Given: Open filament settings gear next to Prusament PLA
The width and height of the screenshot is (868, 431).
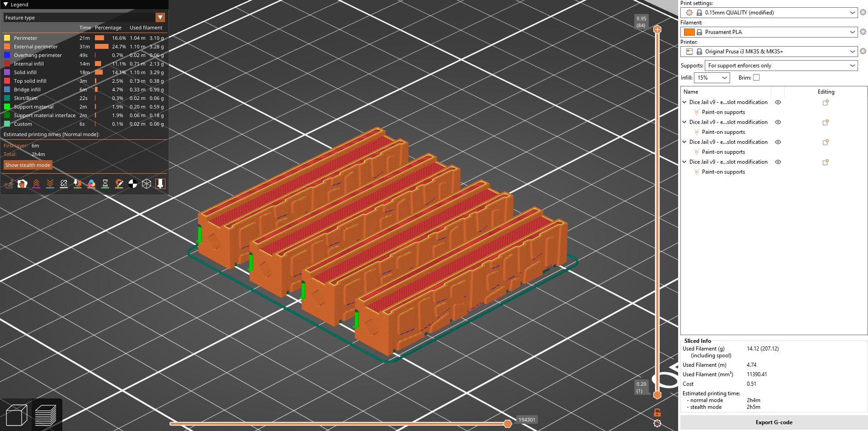Looking at the screenshot, I should point(863,32).
